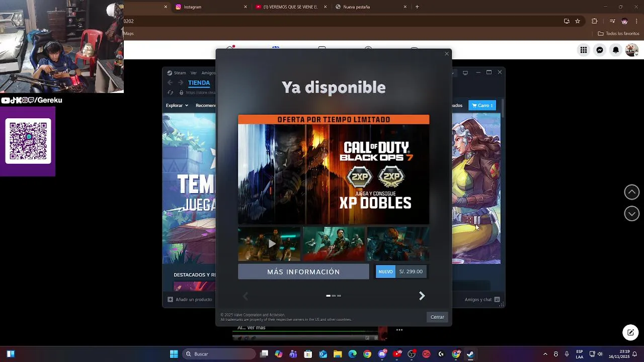The image size is (644, 362).
Task: Open Carro 1 shopping cart button
Action: [x=482, y=106]
